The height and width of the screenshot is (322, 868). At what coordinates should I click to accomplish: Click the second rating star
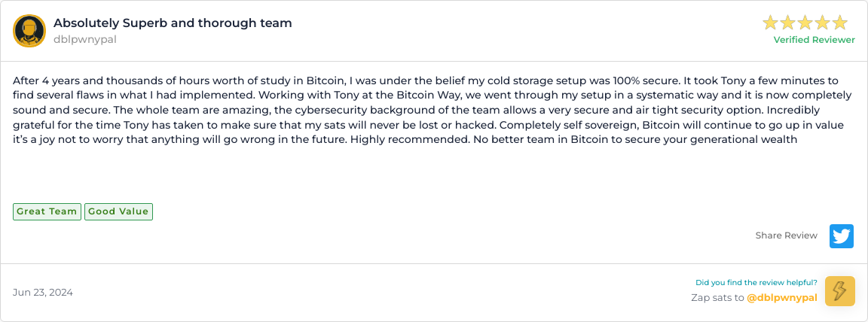(787, 23)
